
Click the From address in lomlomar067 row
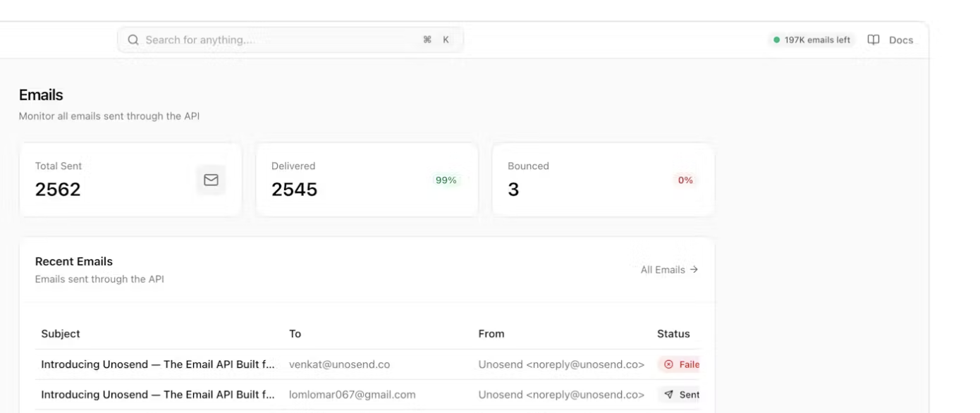click(x=561, y=395)
